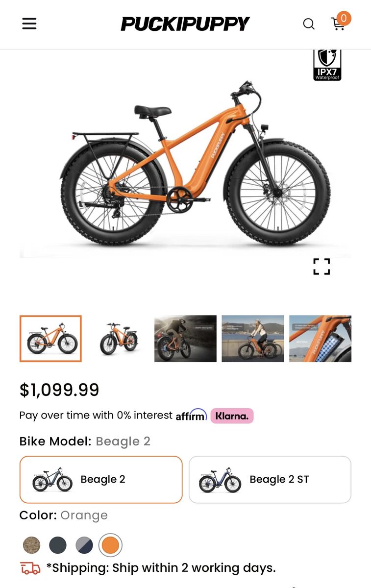Click the shipping truck icon
371x588 pixels.
click(x=30, y=568)
